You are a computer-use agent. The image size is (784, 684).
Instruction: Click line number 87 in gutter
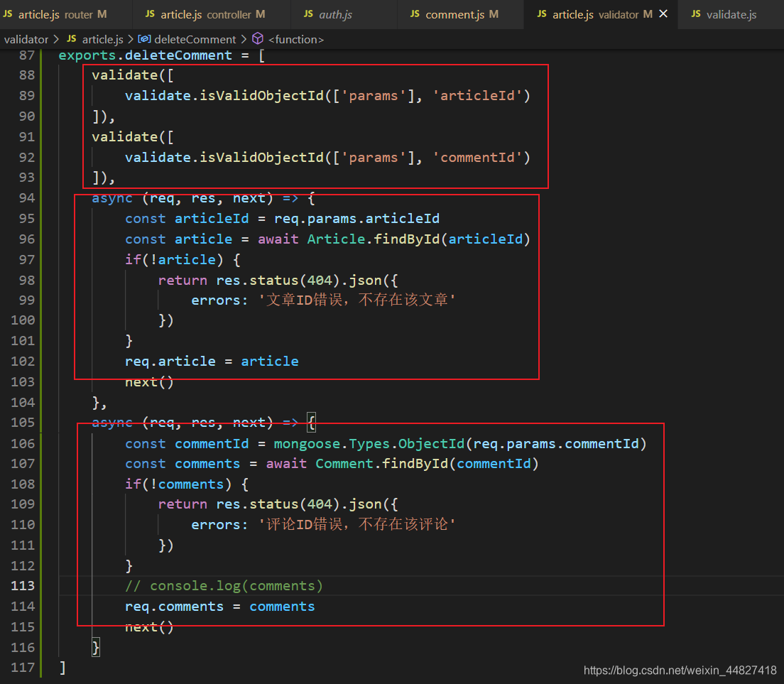tap(26, 55)
